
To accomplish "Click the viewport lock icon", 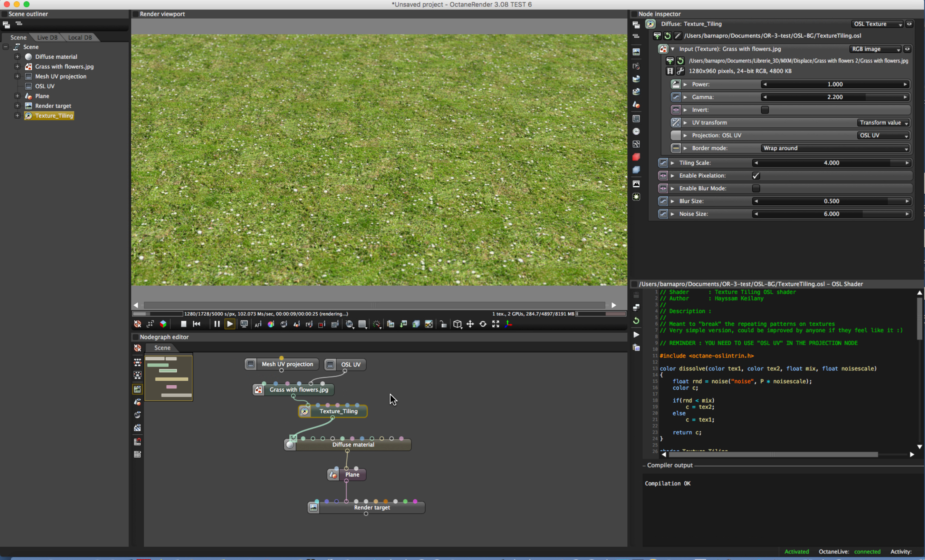I will click(x=443, y=324).
